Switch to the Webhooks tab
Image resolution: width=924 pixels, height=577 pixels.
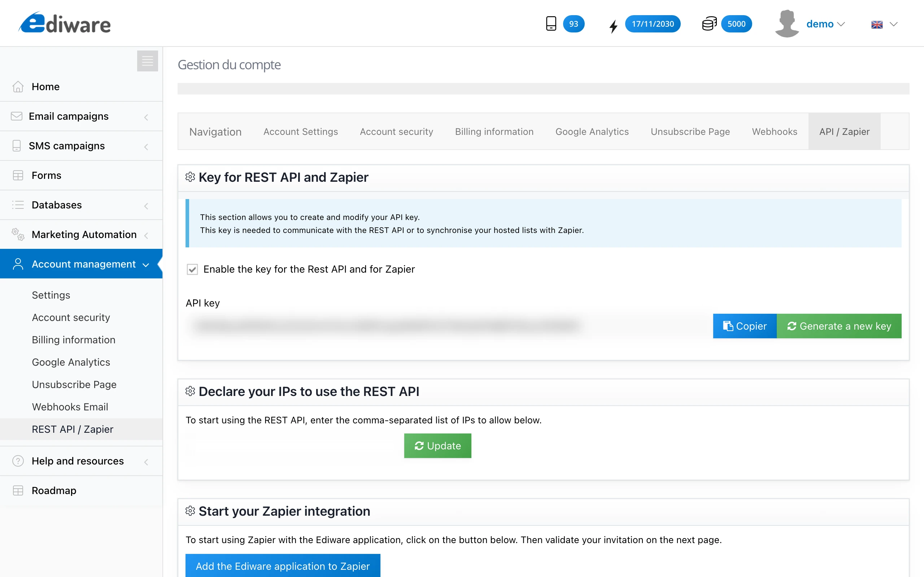coord(774,131)
